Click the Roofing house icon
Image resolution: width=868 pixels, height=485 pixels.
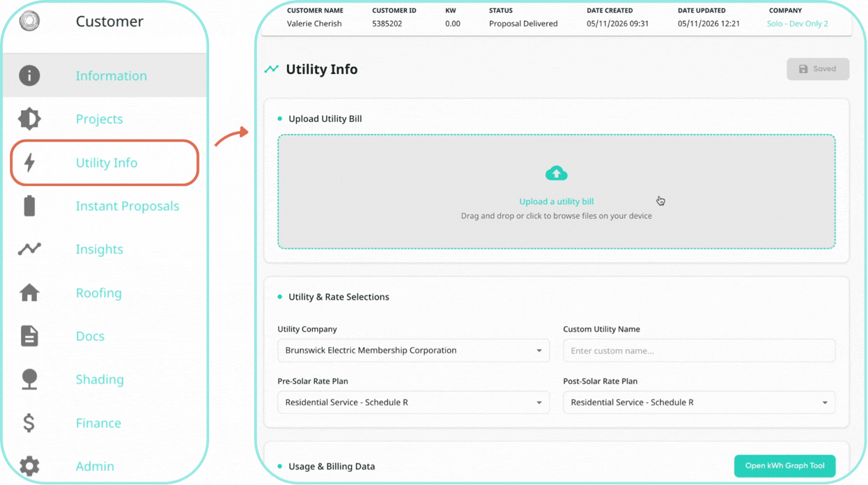point(29,293)
